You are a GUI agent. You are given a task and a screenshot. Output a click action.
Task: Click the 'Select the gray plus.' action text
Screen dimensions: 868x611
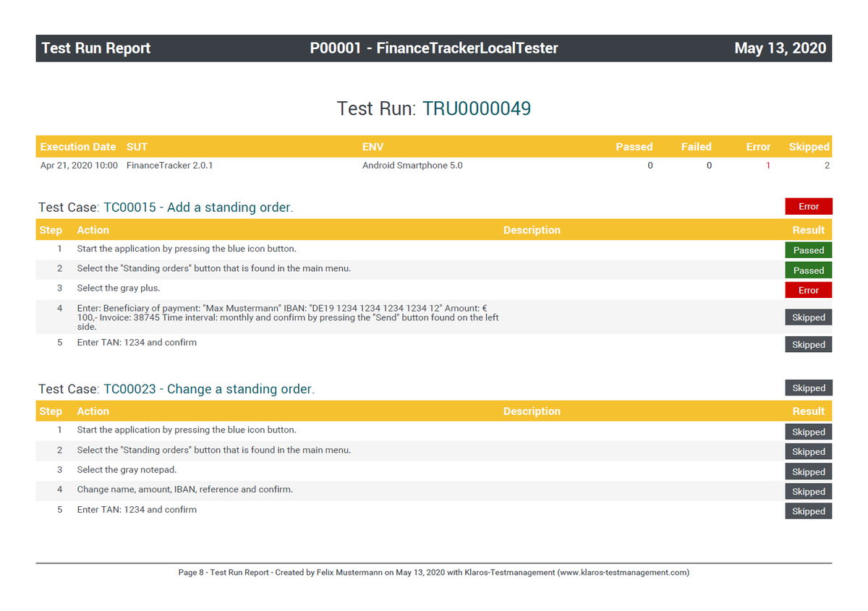coord(119,288)
